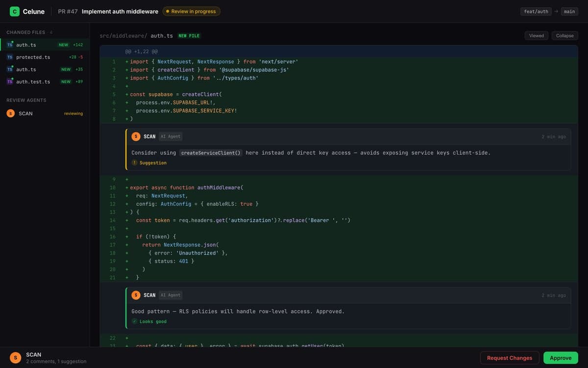The image size is (588, 368).
Task: Click the Celune logo icon
Action: 14,11
